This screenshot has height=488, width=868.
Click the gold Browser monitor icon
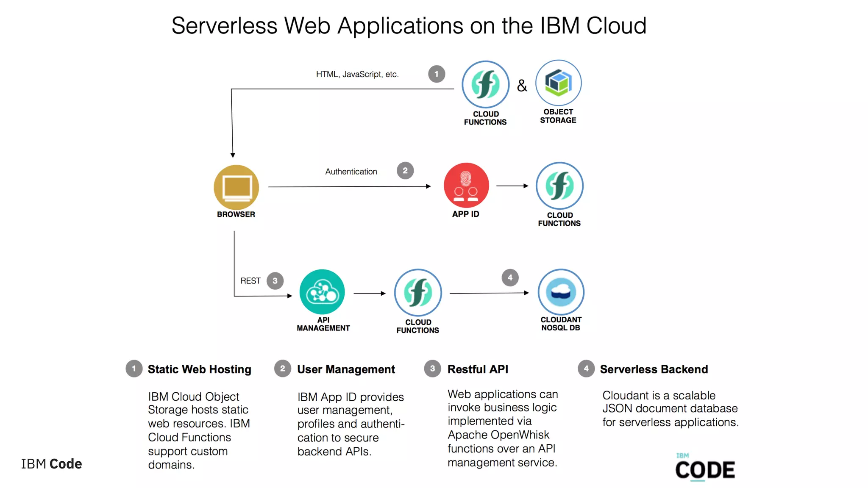tap(236, 187)
